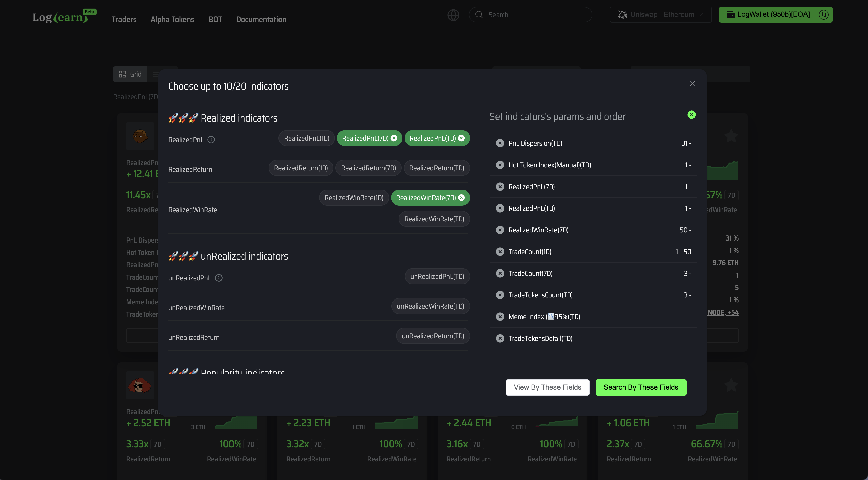This screenshot has height=480, width=868.
Task: Remove the TradeCount(1D) indicator
Action: click(x=500, y=251)
